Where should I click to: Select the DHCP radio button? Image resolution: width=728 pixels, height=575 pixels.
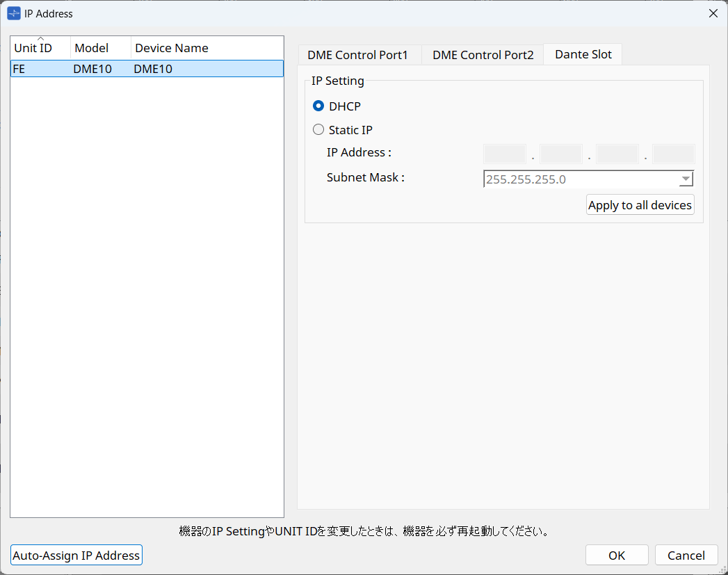click(319, 106)
